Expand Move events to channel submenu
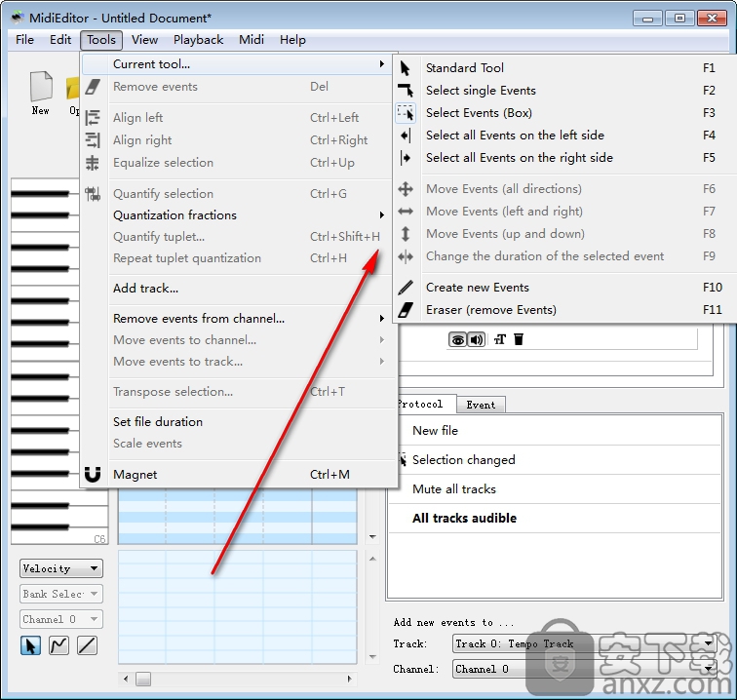737x700 pixels. click(x=239, y=340)
